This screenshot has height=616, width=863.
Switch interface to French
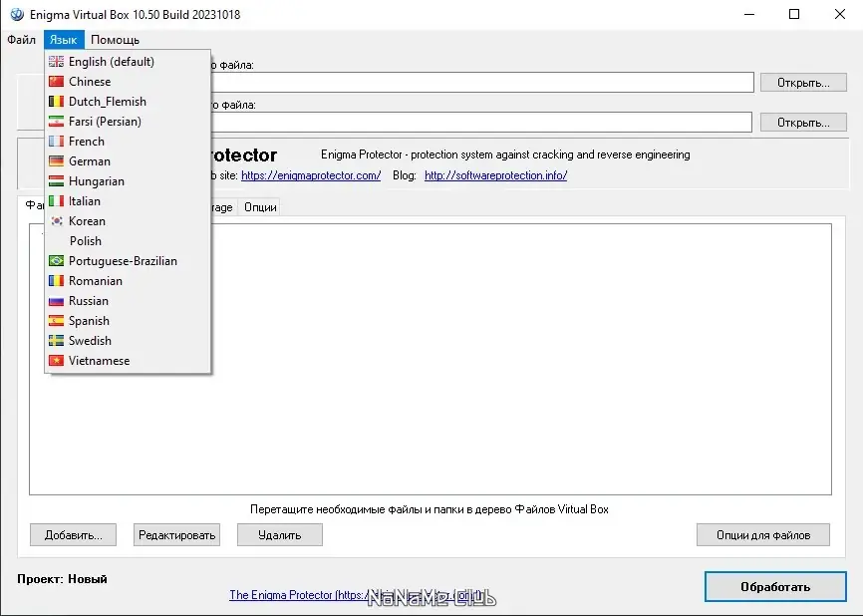coord(128,142)
